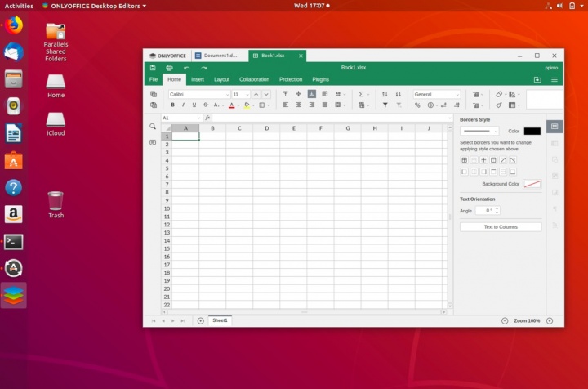This screenshot has height=389, width=588.
Task: Sort ascending
Action: tap(385, 94)
